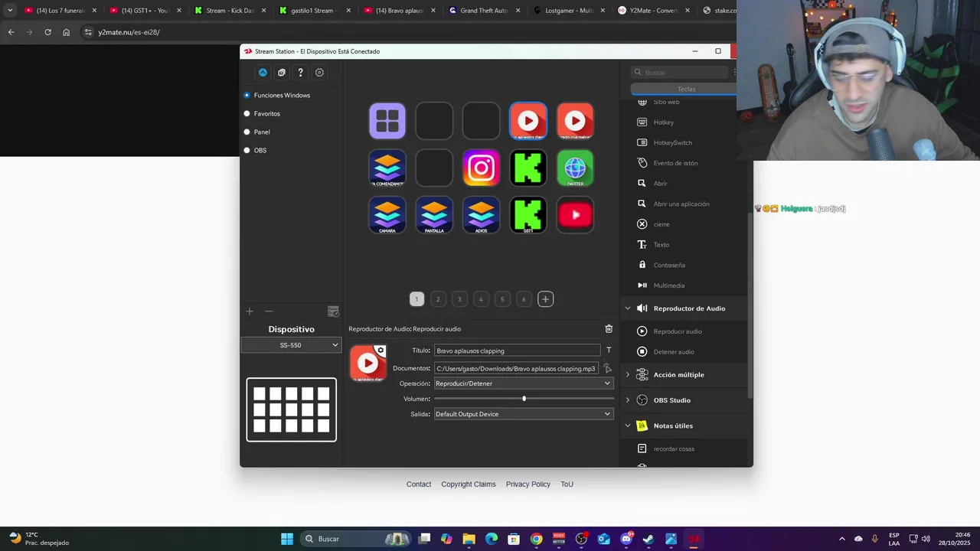Select the CAMARA scene key
Viewport: 980px width, 551px height.
click(387, 215)
